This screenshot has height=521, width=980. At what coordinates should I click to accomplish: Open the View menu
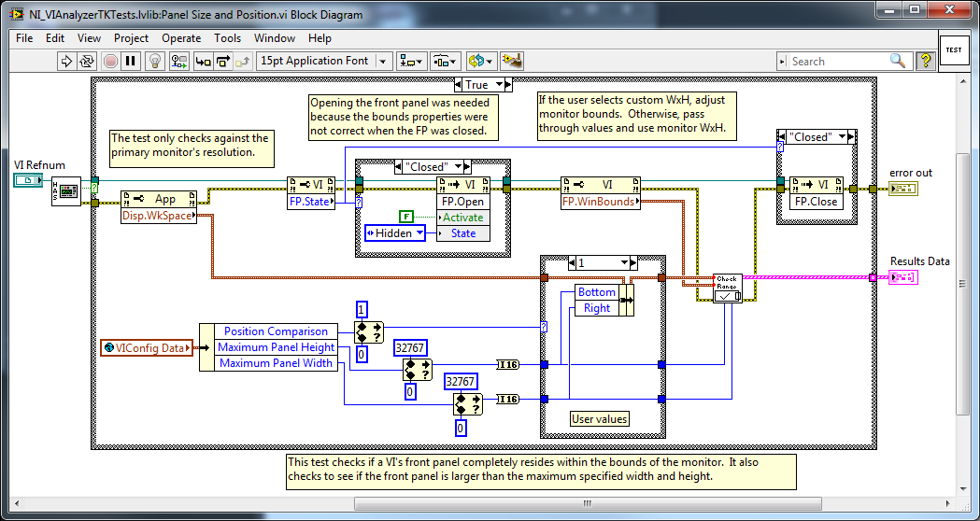point(90,38)
